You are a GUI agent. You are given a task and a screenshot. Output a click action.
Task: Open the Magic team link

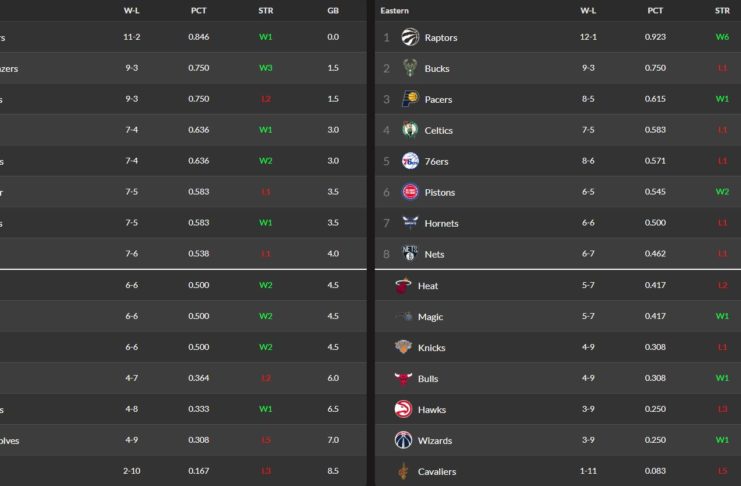pyautogui.click(x=431, y=317)
